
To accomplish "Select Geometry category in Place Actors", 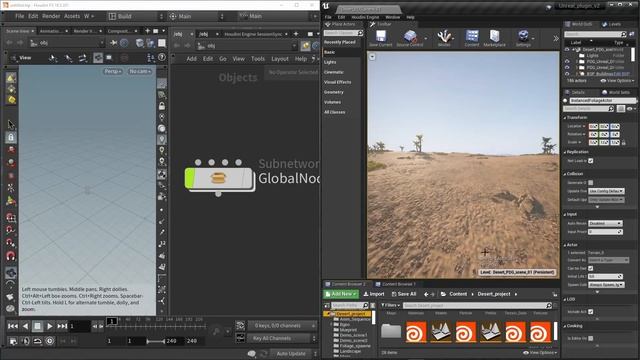I will 334,92.
